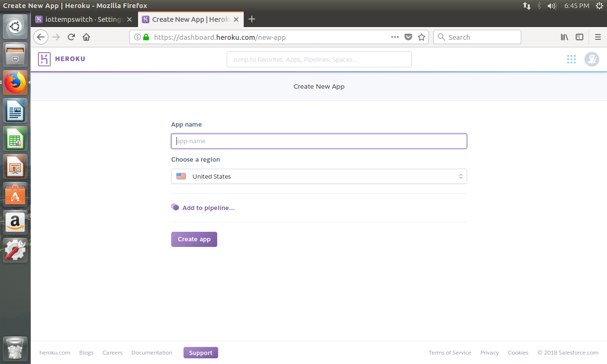Screen dimensions: 607x364
Task: Go back using the browser back arrow
Action: pyautogui.click(x=41, y=37)
